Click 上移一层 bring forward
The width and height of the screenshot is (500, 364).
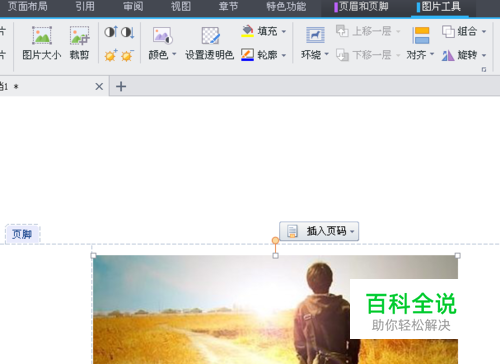pyautogui.click(x=364, y=31)
